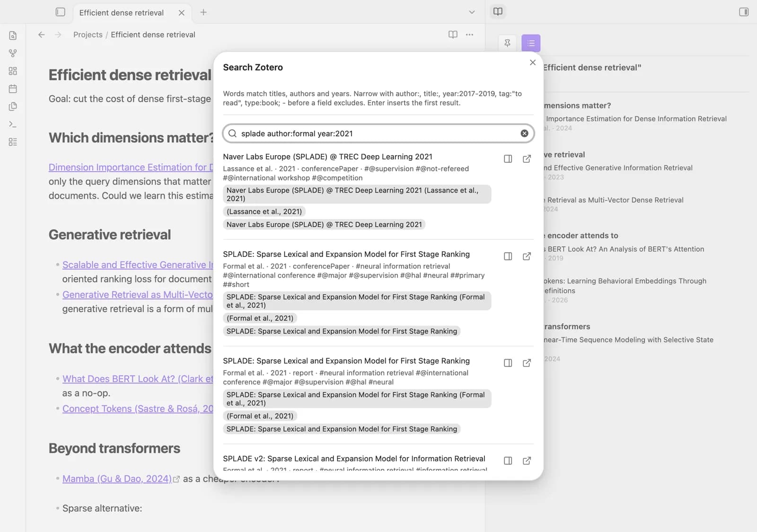Viewport: 757px width, 532px height.
Task: Insert Naver Labs title-only chip
Action: (324, 225)
